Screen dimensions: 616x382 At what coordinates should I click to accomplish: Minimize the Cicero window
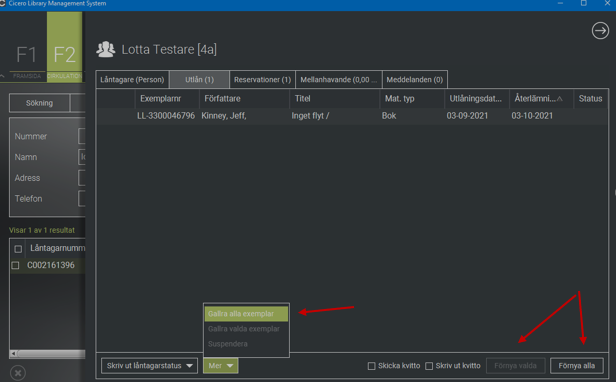(560, 3)
